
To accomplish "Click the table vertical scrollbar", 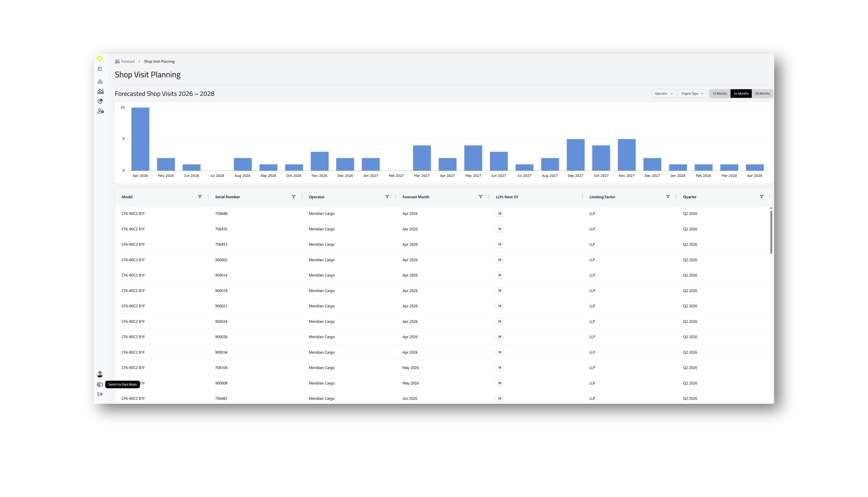I will click(771, 231).
